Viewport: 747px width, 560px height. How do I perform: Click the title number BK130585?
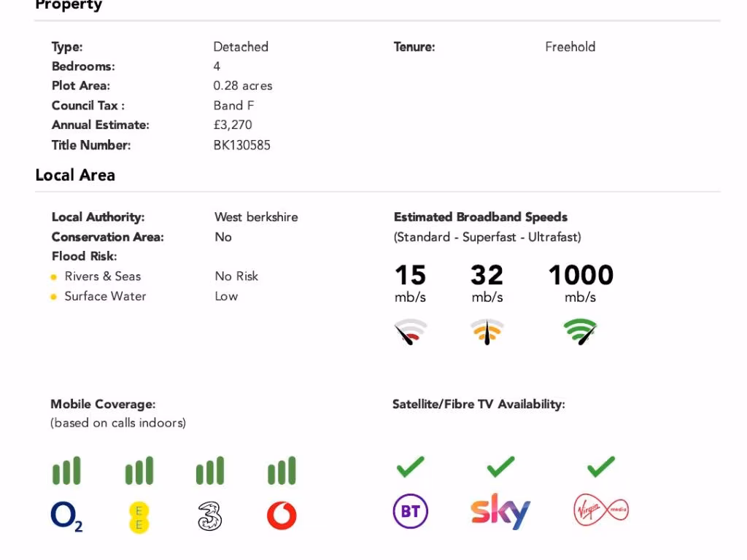click(241, 145)
